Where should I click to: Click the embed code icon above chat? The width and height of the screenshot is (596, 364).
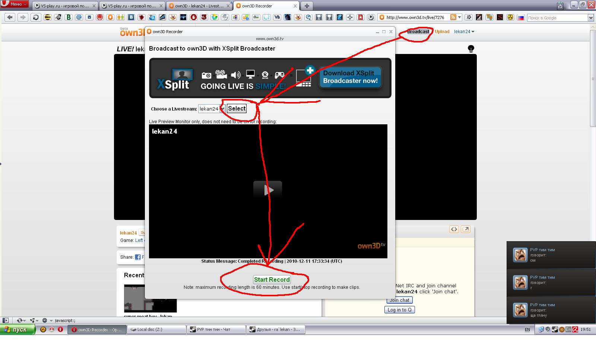pyautogui.click(x=454, y=229)
